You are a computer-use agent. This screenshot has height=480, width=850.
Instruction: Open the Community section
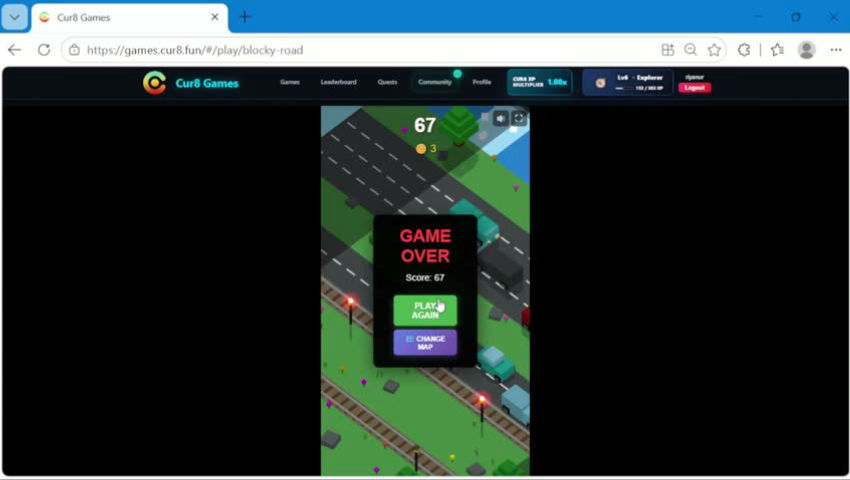click(435, 82)
